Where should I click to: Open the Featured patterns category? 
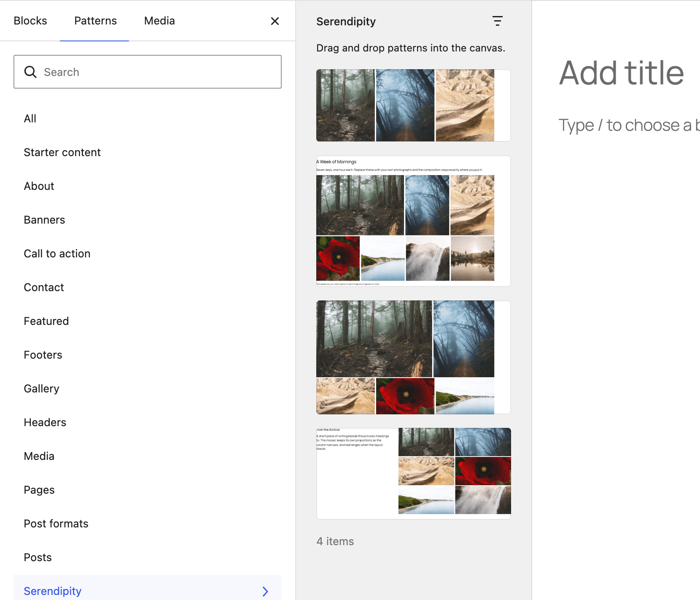pyautogui.click(x=148, y=321)
